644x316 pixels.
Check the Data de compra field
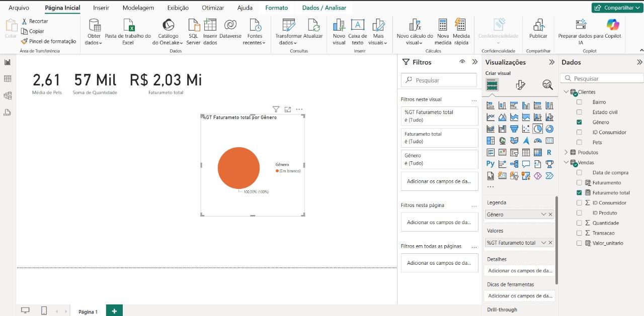coord(579,172)
